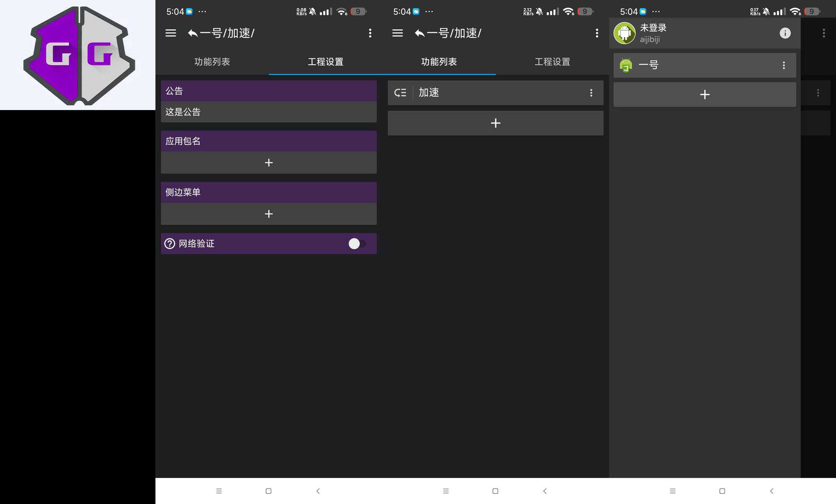Click the GG logo image
This screenshot has height=504, width=836.
[x=79, y=55]
